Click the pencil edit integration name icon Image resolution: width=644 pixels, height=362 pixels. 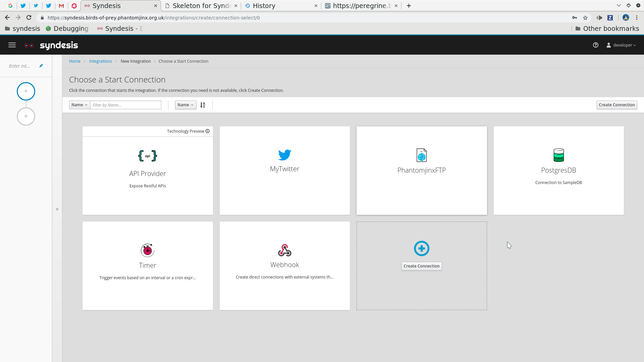point(41,66)
